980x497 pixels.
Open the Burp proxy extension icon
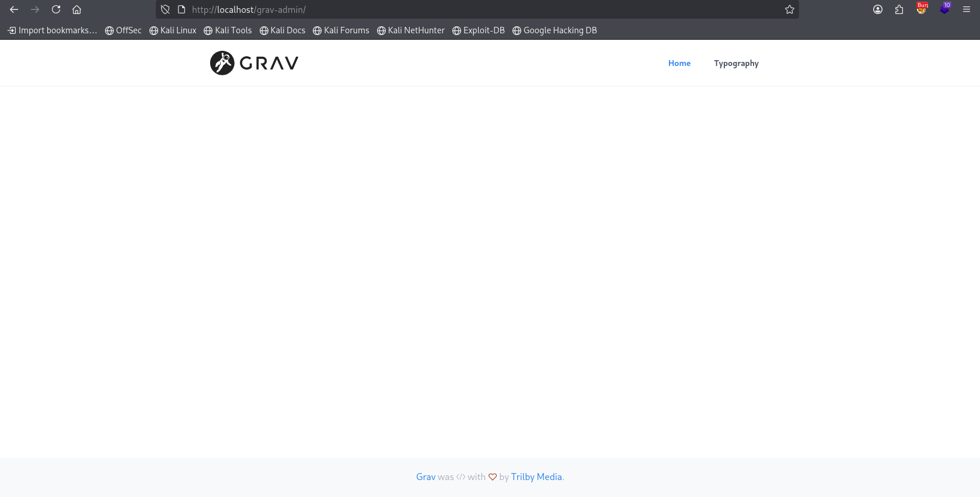coord(922,9)
